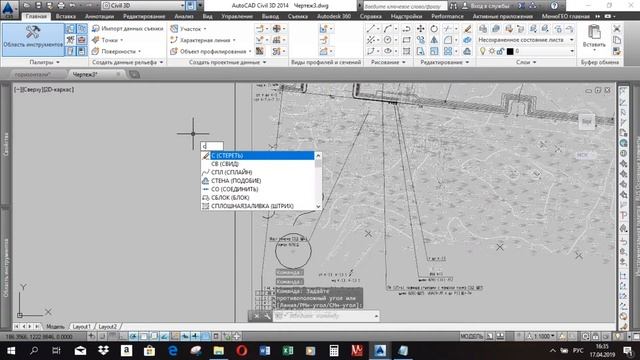Image resolution: width=640 pixels, height=360 pixels.
Task: Switch to the Анализ ribbon tab
Action: point(184,16)
